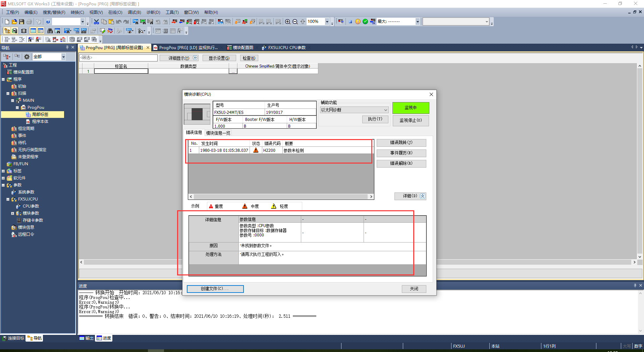Open navigation options gear icon
This screenshot has height=352, width=644.
pos(27,57)
